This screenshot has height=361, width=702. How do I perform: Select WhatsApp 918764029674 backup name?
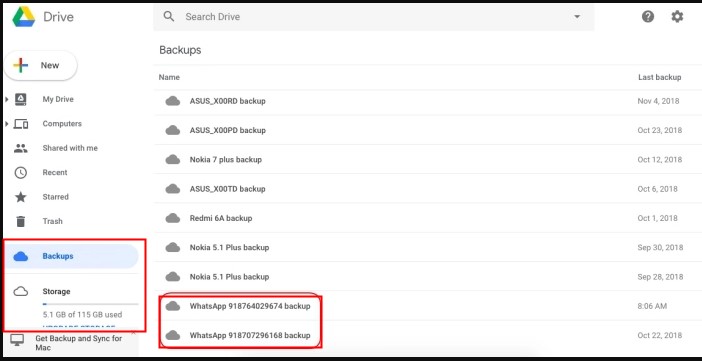coord(250,306)
